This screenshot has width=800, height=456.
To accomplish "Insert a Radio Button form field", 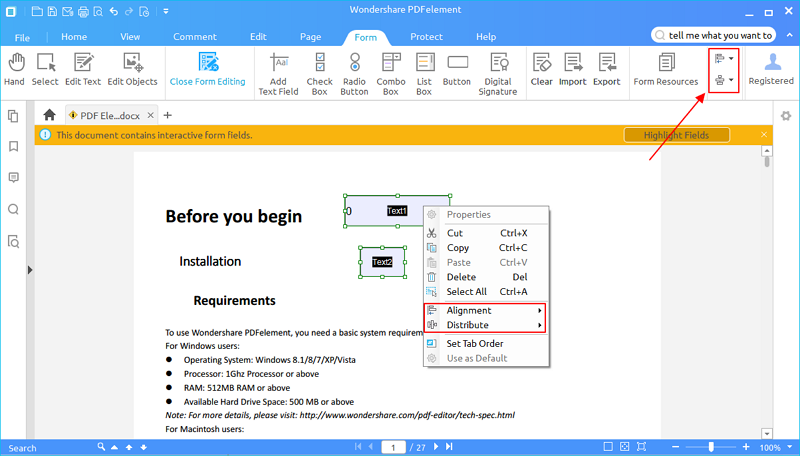I will point(354,74).
